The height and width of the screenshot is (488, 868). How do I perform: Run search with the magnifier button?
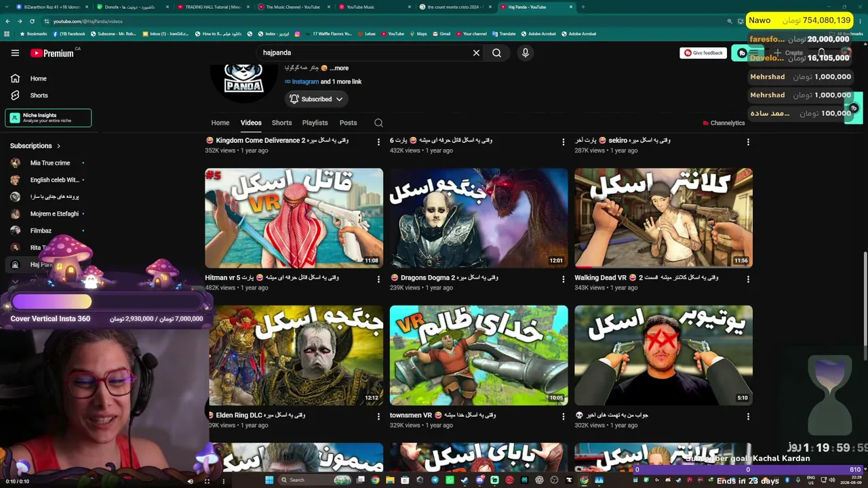pyautogui.click(x=497, y=53)
